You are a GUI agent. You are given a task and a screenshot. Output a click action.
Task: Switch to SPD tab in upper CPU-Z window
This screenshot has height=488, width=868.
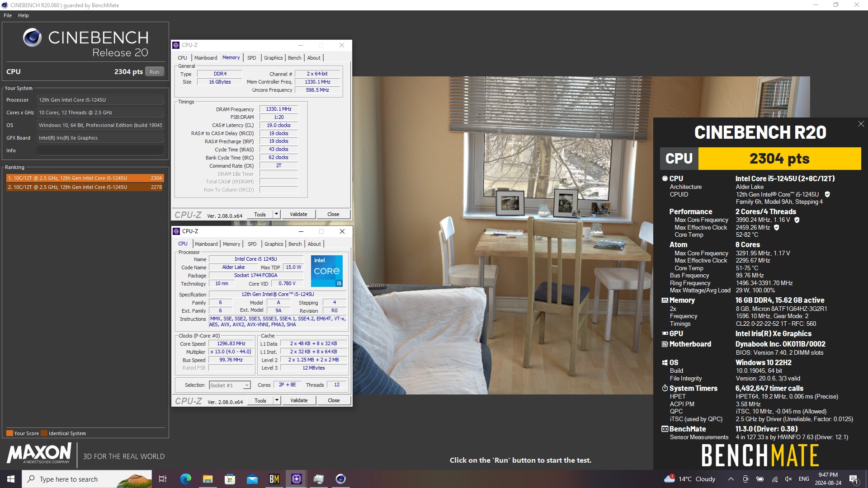click(x=252, y=58)
